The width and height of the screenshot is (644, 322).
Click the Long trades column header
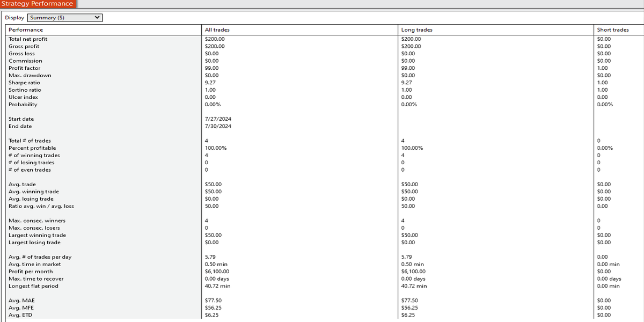[417, 30]
